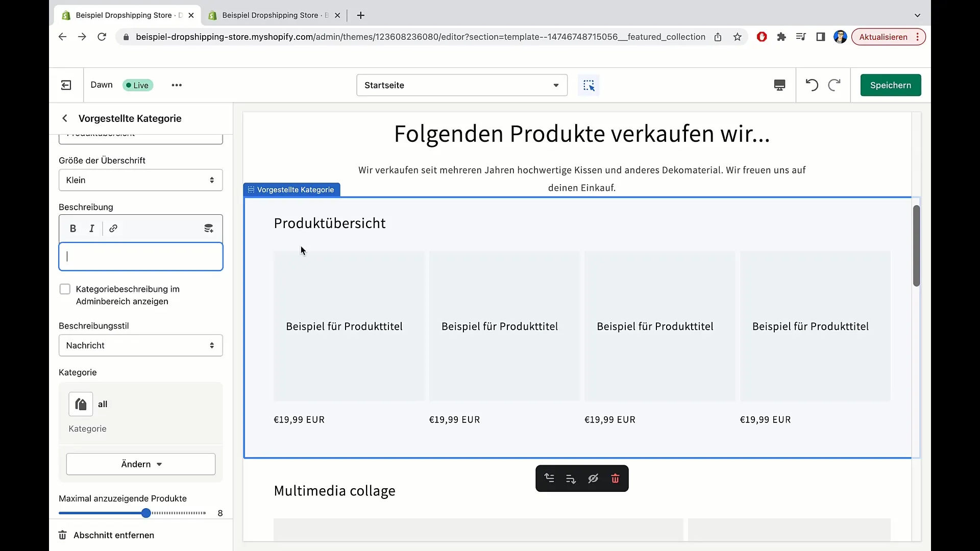Apply bold formatting in Beschreibung
The height and width of the screenshot is (551, 980).
click(x=73, y=229)
